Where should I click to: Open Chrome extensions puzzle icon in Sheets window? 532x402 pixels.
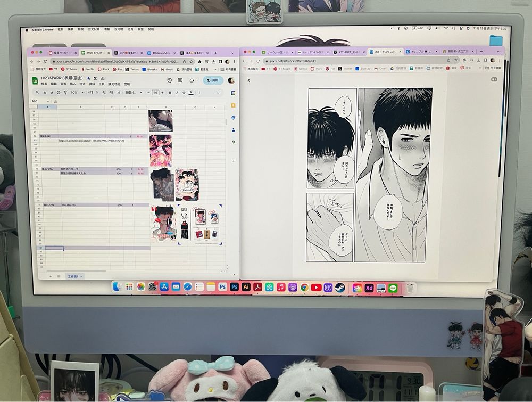point(200,61)
